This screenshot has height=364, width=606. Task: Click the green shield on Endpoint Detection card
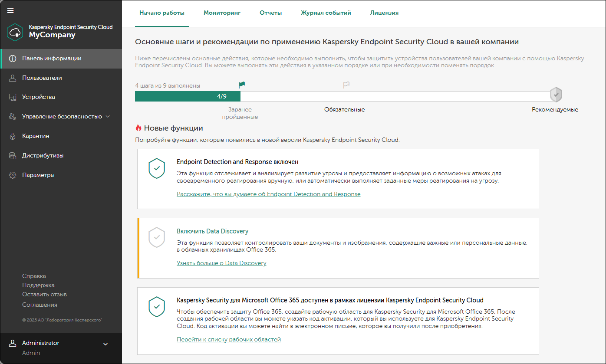point(157,168)
